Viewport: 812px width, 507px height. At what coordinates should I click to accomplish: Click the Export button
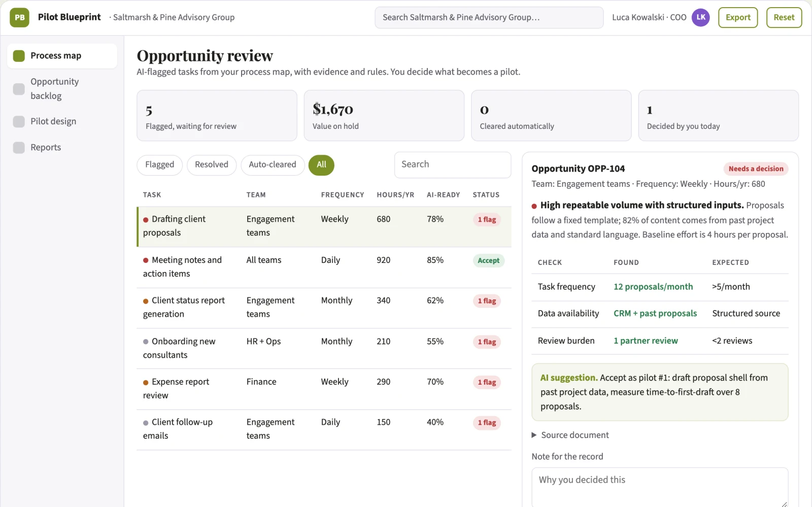click(738, 17)
